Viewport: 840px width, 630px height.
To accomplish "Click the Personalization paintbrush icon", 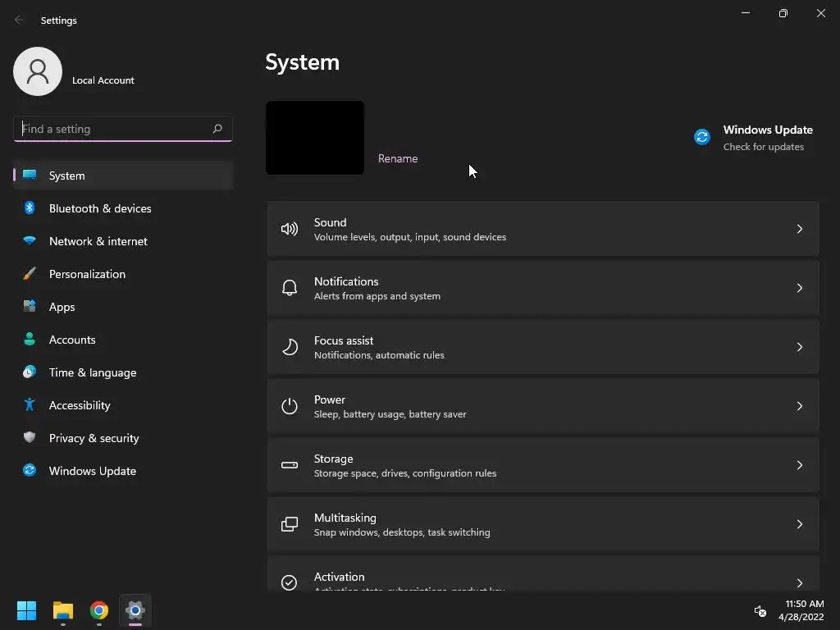I will 30,274.
